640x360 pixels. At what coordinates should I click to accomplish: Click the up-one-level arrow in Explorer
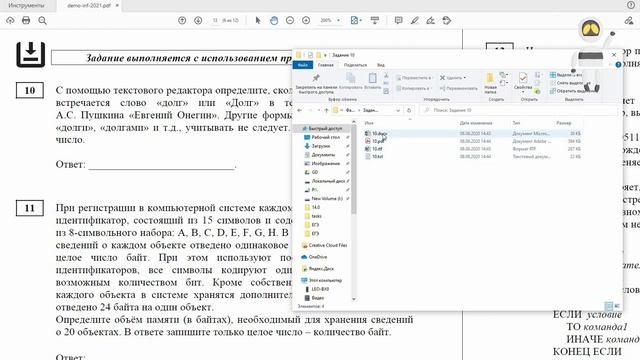326,110
